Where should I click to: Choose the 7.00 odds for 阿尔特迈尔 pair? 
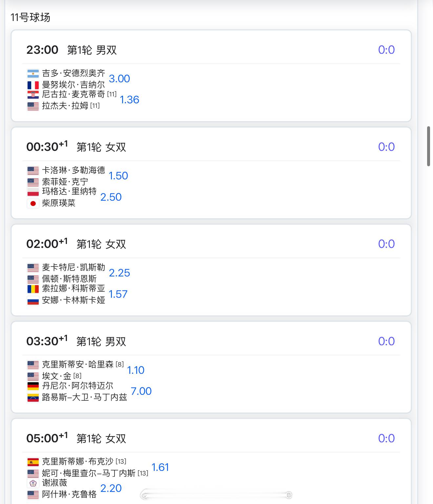(141, 391)
